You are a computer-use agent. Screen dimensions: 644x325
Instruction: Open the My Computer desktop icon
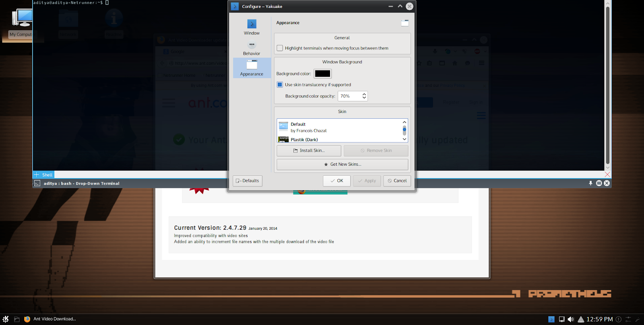pyautogui.click(x=21, y=23)
